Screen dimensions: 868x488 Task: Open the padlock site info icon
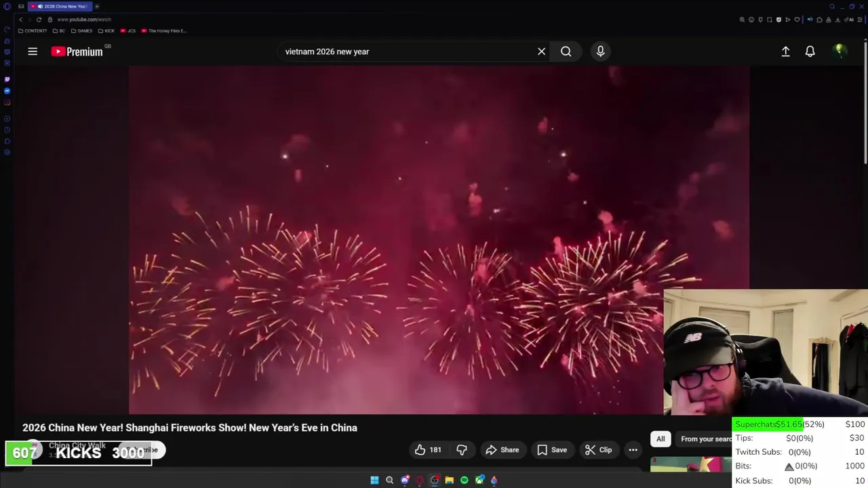(x=50, y=20)
